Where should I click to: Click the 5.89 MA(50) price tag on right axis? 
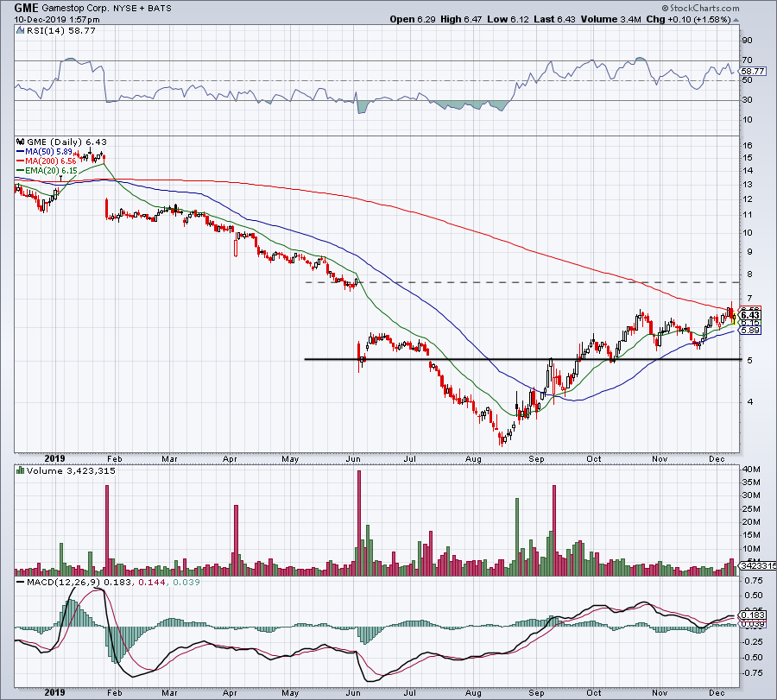[750, 331]
